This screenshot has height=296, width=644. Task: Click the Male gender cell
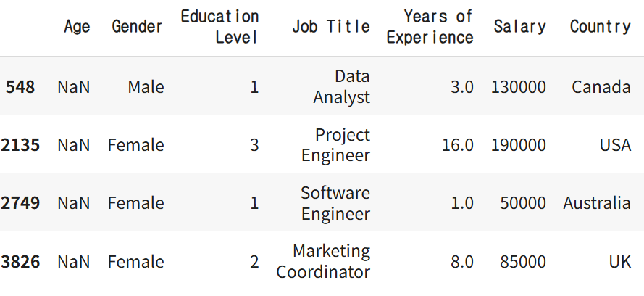(x=146, y=87)
